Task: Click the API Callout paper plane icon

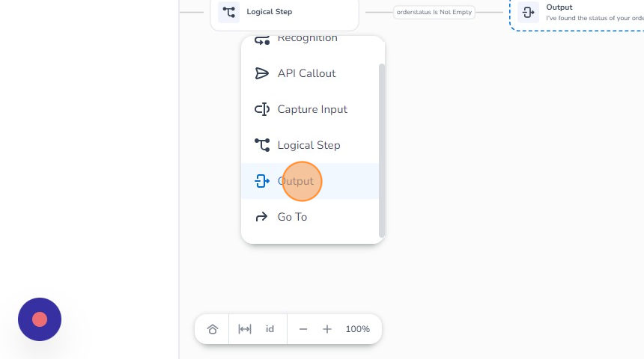Action: [261, 73]
